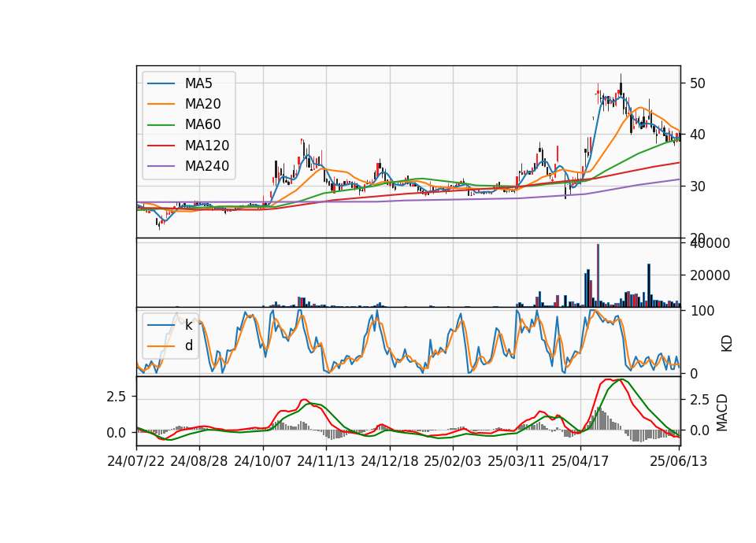Click the orange MA20 legend line sample

click(x=161, y=104)
